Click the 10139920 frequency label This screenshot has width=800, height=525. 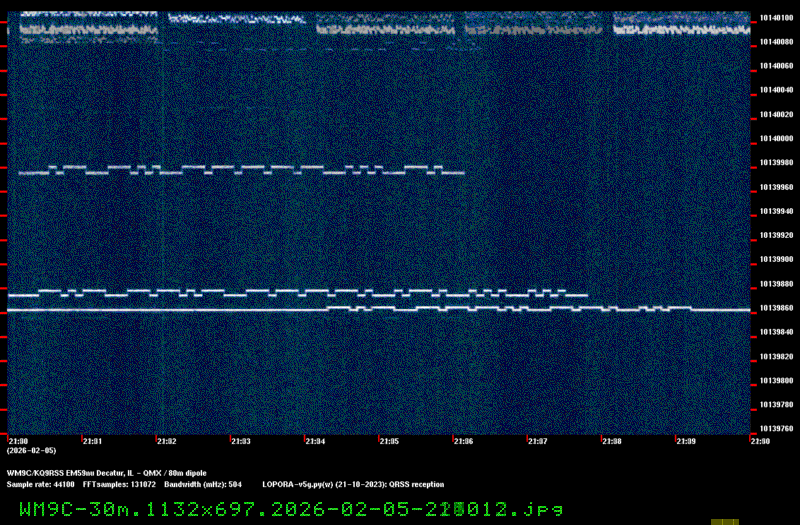tap(776, 235)
